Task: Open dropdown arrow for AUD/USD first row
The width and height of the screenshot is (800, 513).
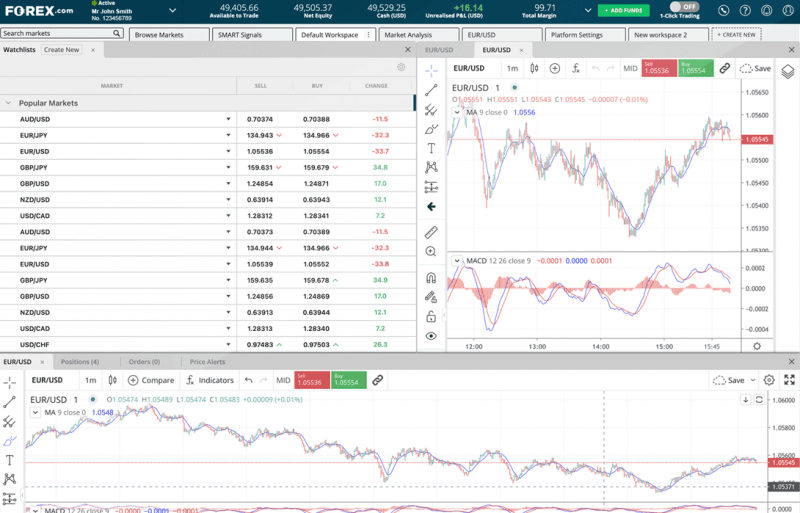Action: (x=228, y=119)
